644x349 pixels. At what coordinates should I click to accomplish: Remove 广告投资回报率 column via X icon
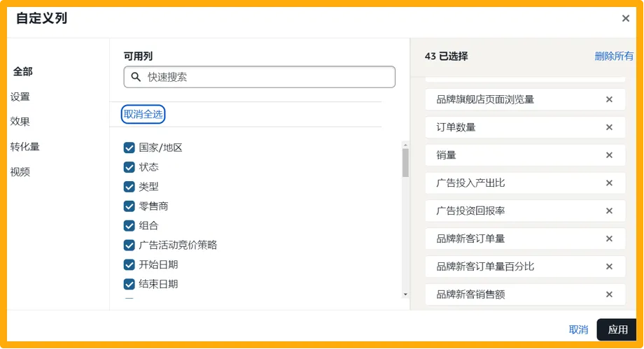coord(609,211)
